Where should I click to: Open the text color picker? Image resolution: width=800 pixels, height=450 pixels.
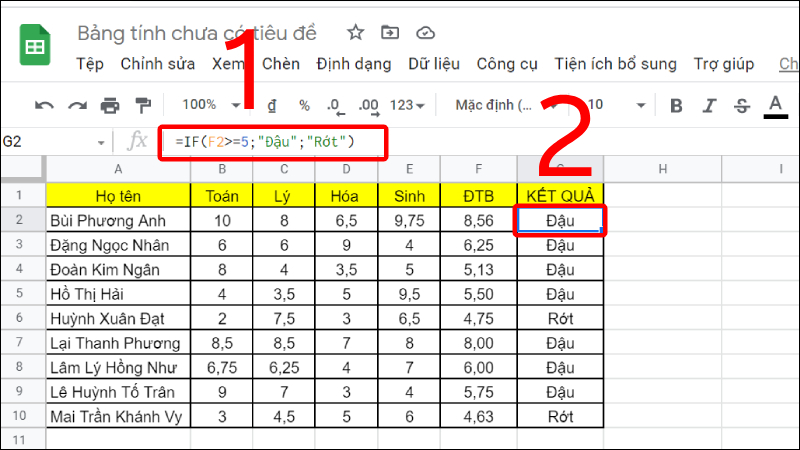tap(775, 105)
